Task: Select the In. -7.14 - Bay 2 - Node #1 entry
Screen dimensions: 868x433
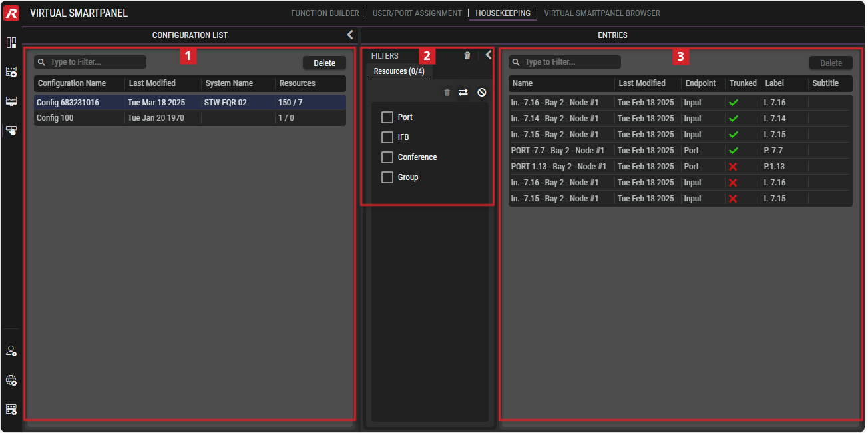Action: click(x=680, y=119)
